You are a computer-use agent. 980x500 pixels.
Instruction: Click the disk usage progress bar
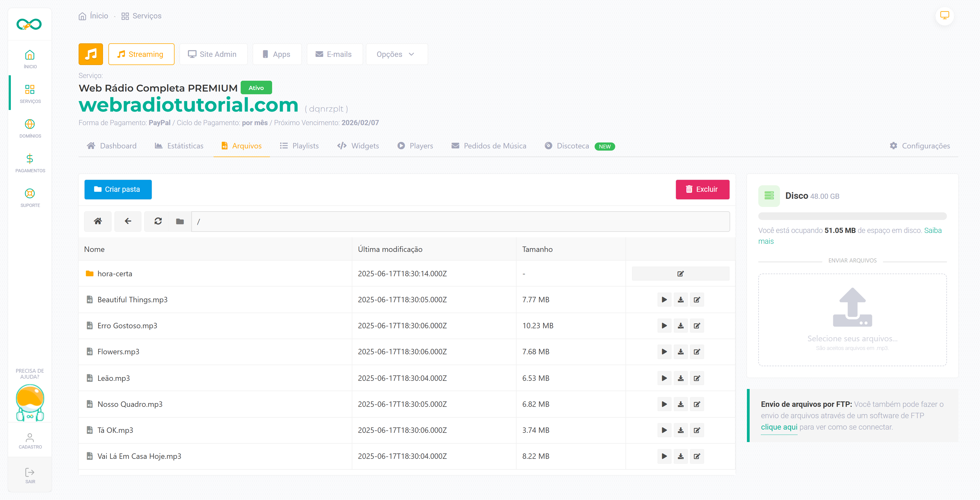click(852, 216)
